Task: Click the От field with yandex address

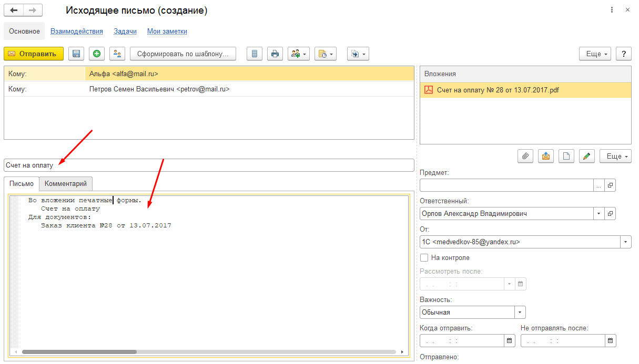Action: tap(520, 242)
